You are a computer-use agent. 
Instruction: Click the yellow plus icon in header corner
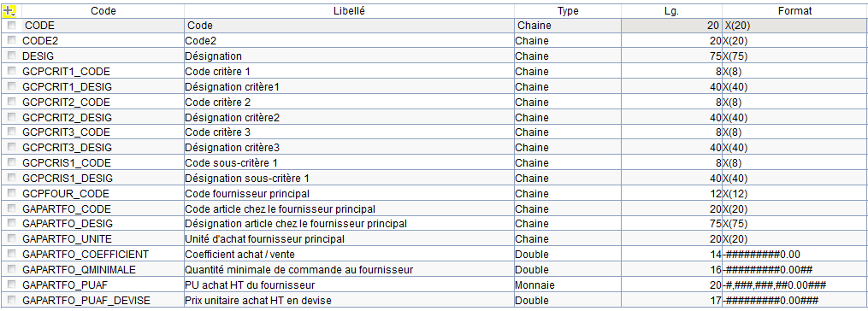pyautogui.click(x=9, y=10)
